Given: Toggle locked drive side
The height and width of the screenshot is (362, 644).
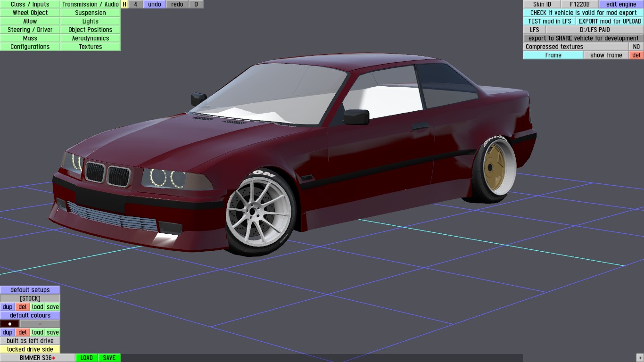Looking at the screenshot, I should click(x=30, y=349).
